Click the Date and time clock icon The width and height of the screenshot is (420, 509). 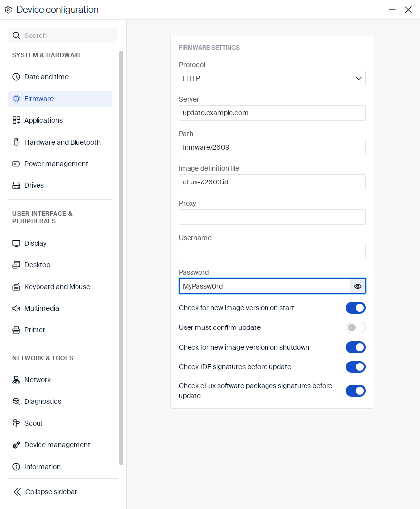click(x=16, y=77)
